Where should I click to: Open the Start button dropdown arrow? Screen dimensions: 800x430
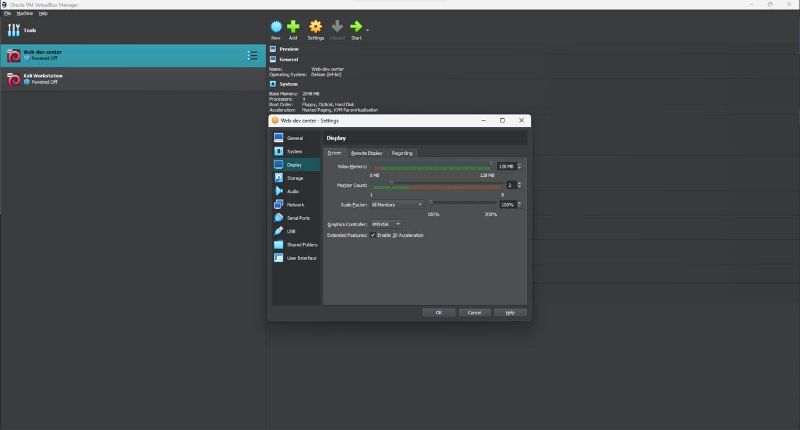pos(367,29)
